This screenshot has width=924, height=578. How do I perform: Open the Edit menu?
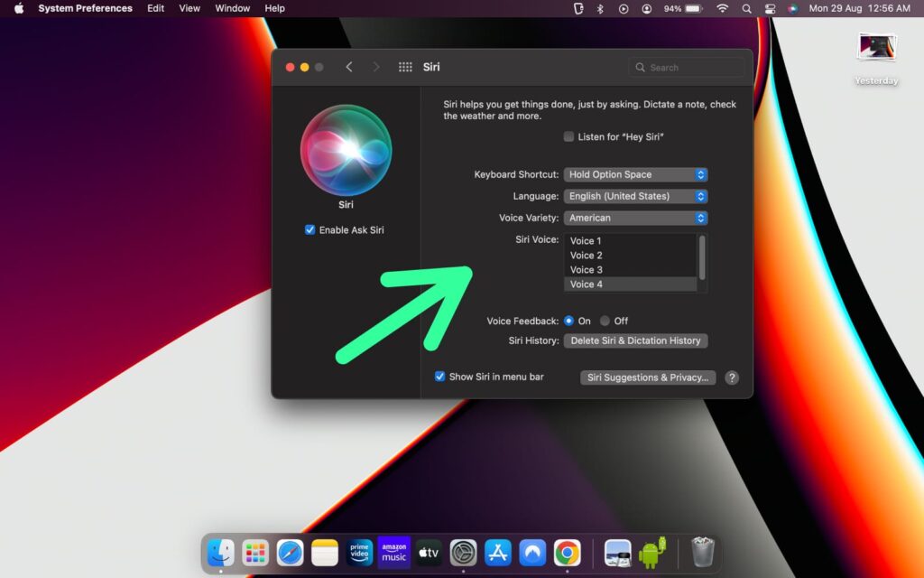click(155, 8)
